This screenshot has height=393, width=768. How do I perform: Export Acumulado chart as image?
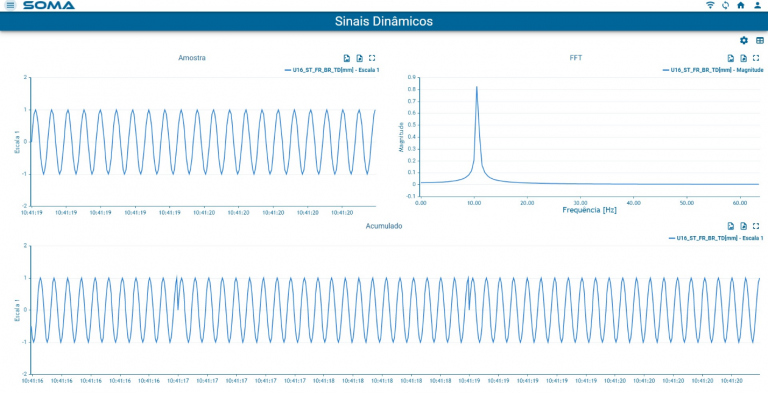(x=730, y=226)
